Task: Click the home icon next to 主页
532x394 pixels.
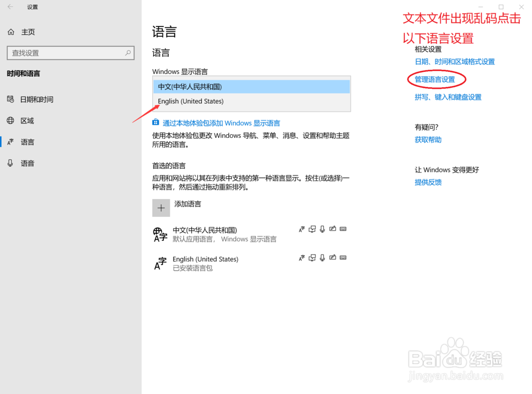Action: coord(12,31)
